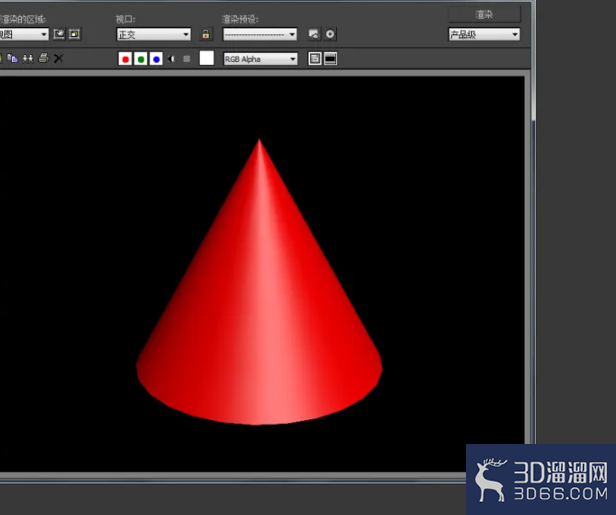Viewport: 616px width, 515px height.
Task: Click the clear image X icon
Action: [x=59, y=59]
